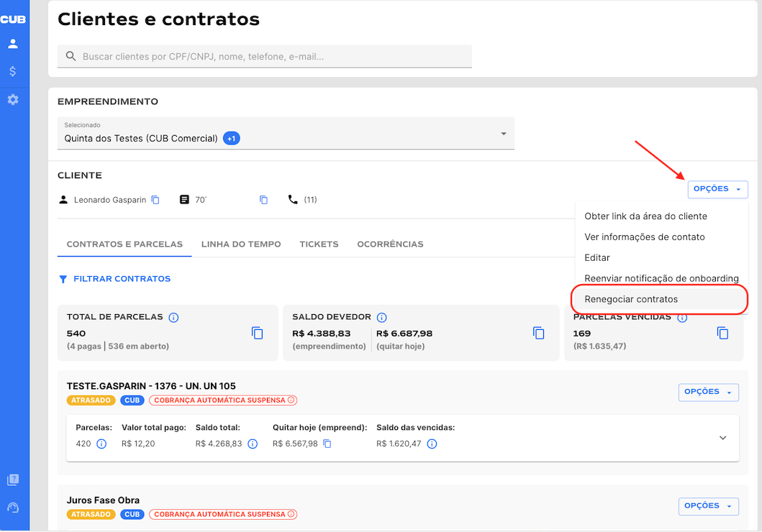This screenshot has height=532, width=762.
Task: Choose Obter link da área do cliente
Action: pos(645,216)
